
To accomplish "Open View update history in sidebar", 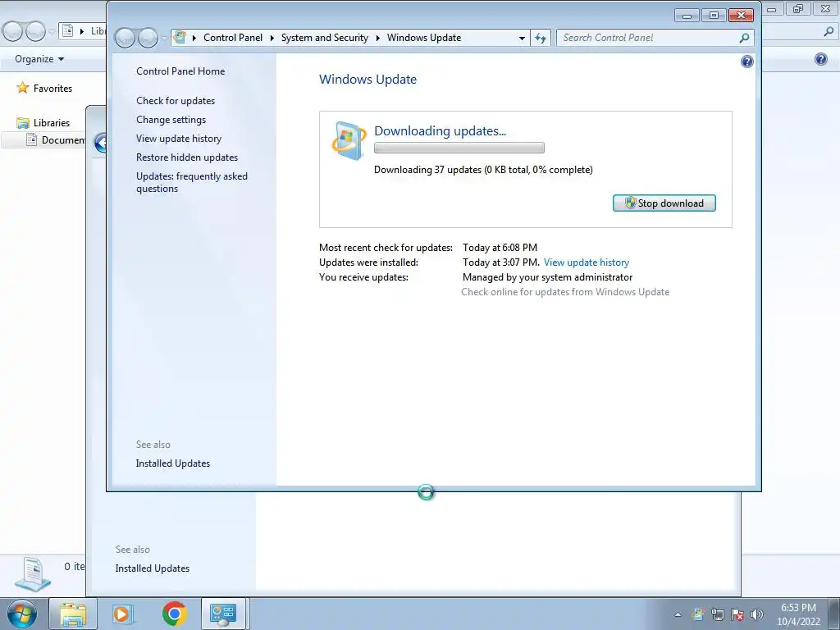I will pos(179,138).
